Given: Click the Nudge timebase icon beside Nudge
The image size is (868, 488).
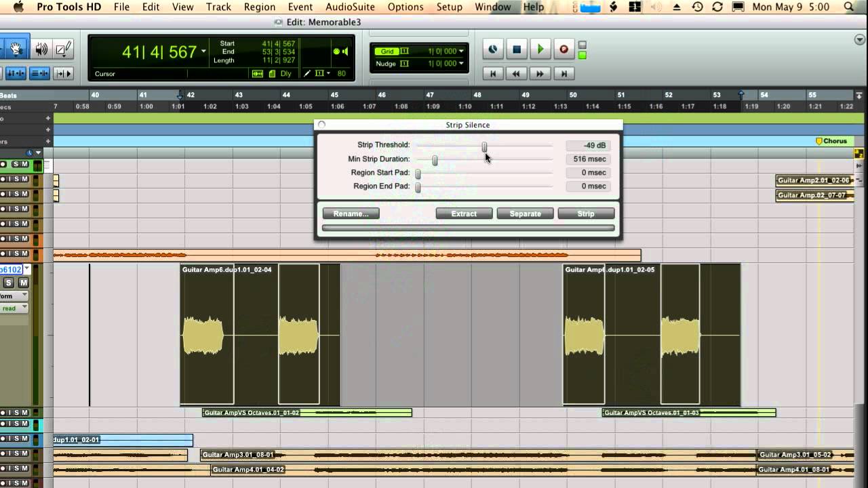Looking at the screenshot, I should click(405, 64).
